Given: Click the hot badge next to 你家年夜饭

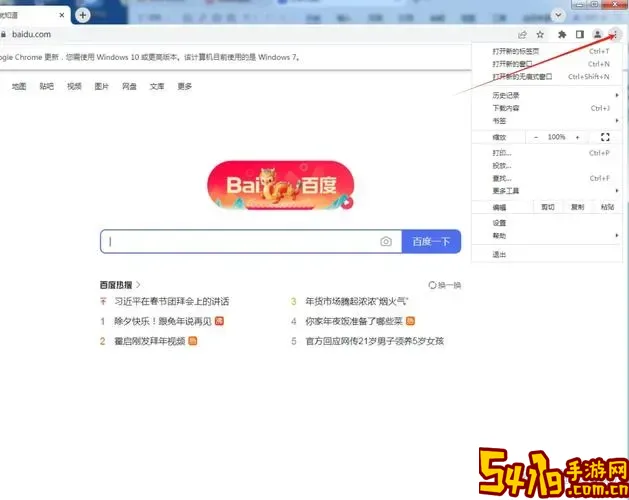Looking at the screenshot, I should point(410,321).
